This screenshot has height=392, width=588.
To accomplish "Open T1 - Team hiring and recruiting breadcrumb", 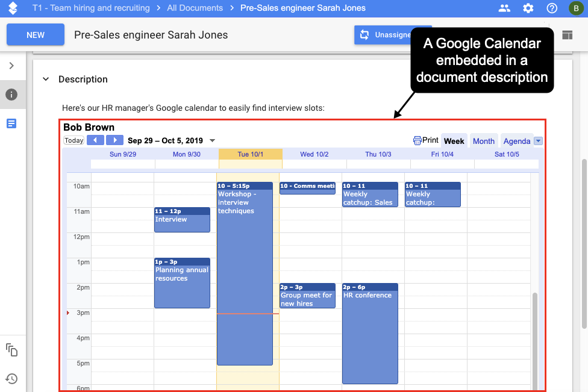I will (x=91, y=8).
